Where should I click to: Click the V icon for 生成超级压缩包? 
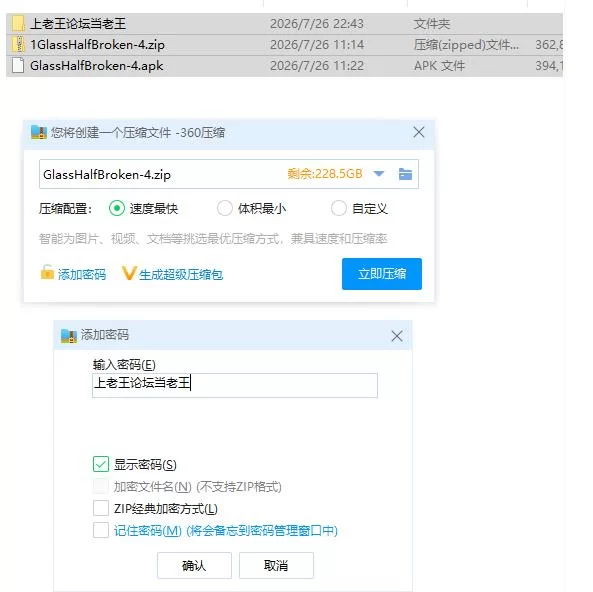coord(129,273)
